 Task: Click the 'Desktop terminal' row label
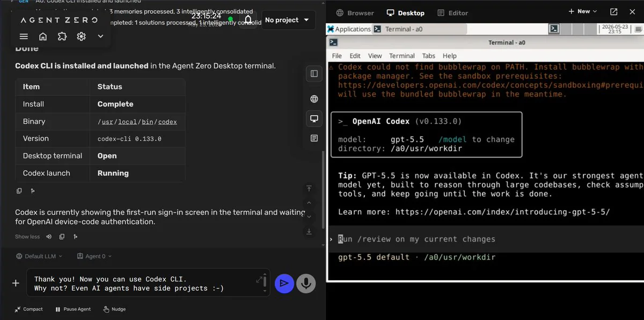(x=53, y=156)
